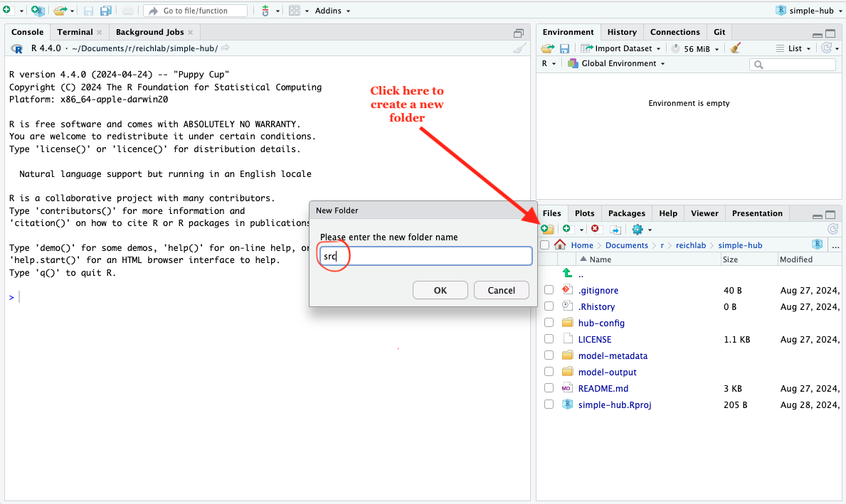Open the Git version control toolbar icon
The width and height of the screenshot is (846, 504).
265,11
